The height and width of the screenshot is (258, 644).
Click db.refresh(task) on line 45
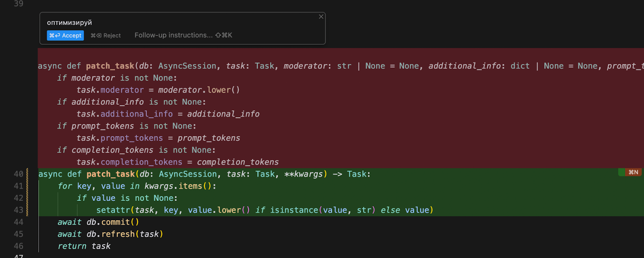(x=125, y=234)
